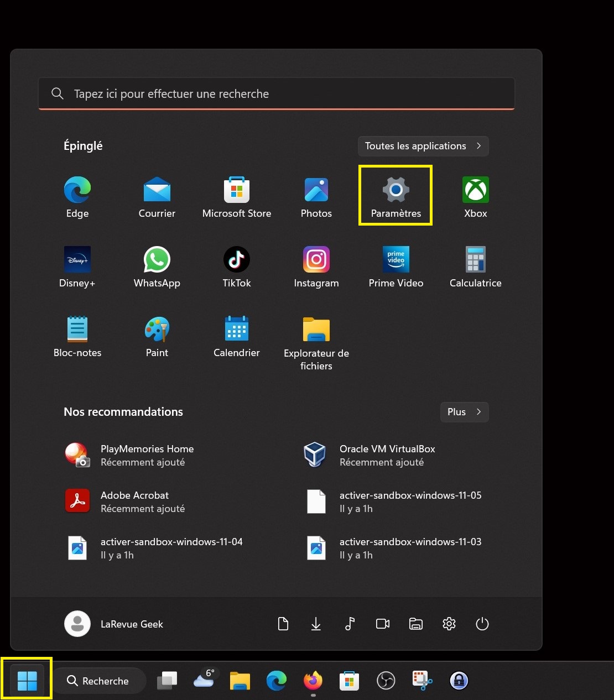614x700 pixels.
Task: Click the power button icon
Action: 482,624
